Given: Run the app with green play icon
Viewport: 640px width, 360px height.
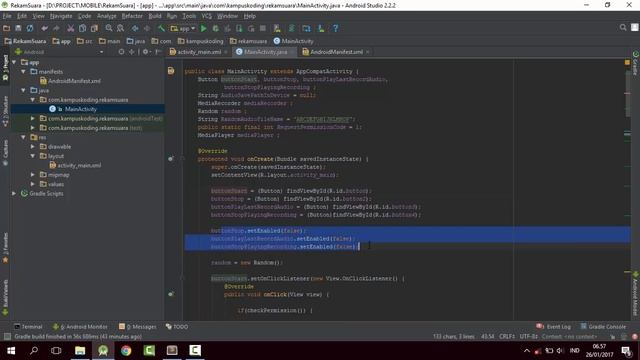Looking at the screenshot, I should coord(204,28).
